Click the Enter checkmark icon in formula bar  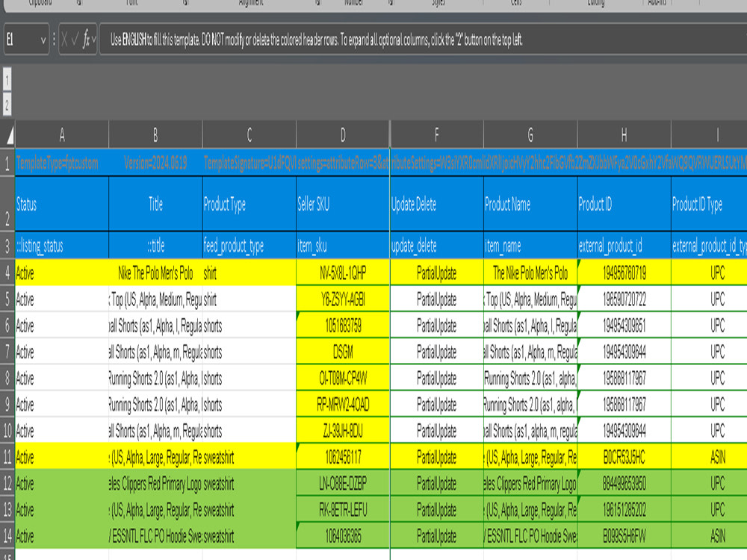click(x=75, y=40)
